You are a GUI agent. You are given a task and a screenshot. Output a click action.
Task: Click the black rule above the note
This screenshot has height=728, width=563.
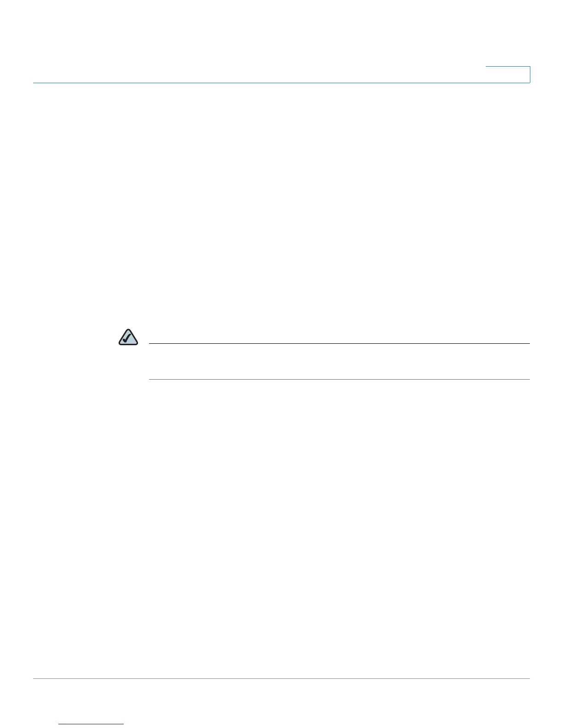pyautogui.click(x=339, y=343)
